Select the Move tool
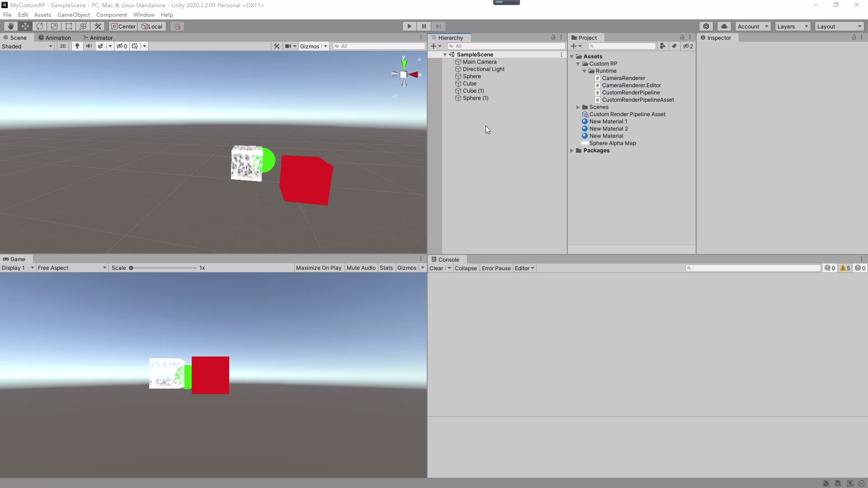 [x=25, y=26]
